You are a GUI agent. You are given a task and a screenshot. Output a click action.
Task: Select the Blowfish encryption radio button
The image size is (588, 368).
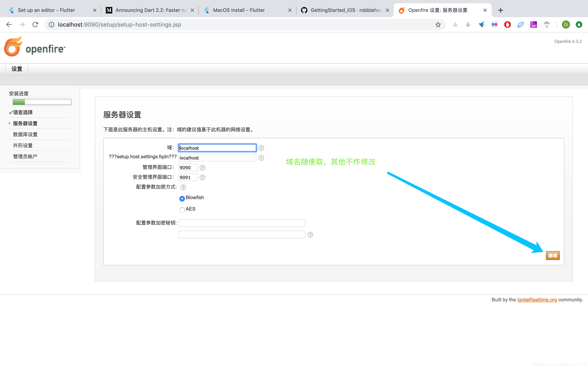182,199
